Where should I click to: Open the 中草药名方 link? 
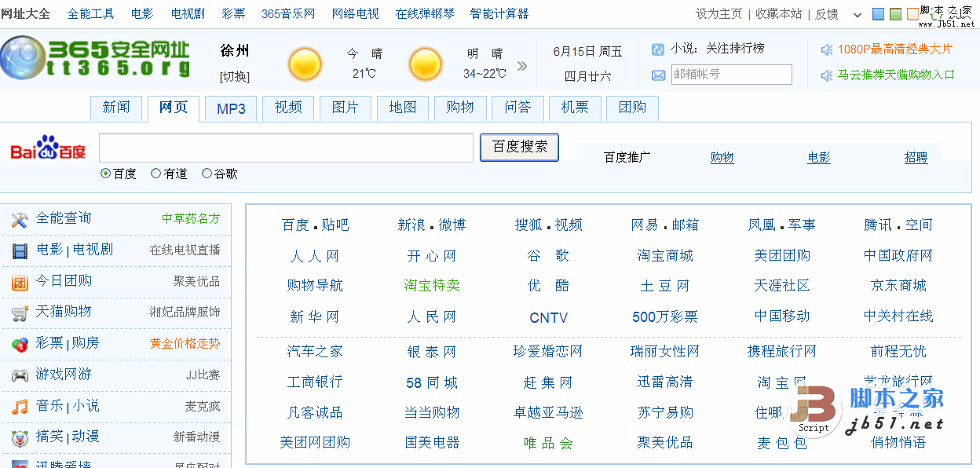(191, 218)
